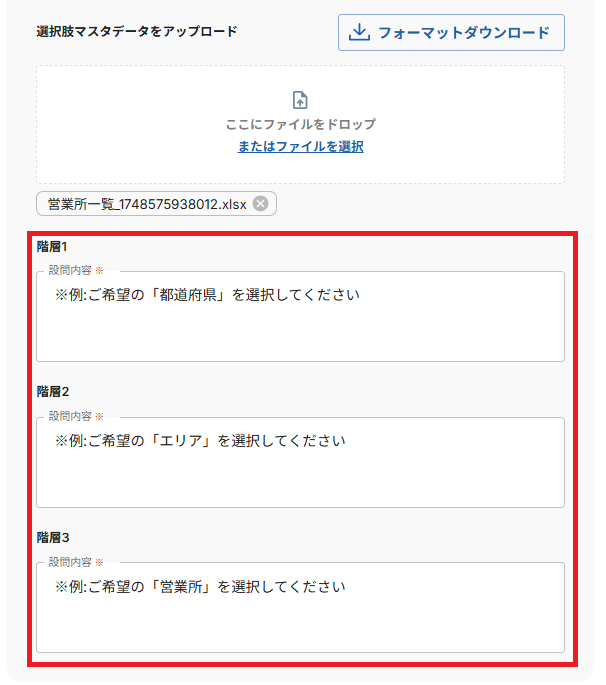Click the required mark beside 階層1 設問内容
The image size is (606, 685).
(99, 271)
